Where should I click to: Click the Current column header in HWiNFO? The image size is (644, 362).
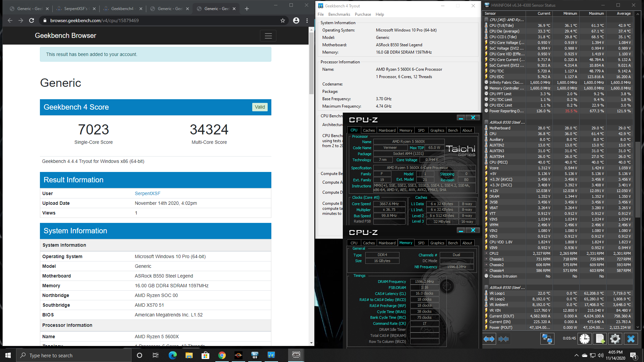pos(539,14)
